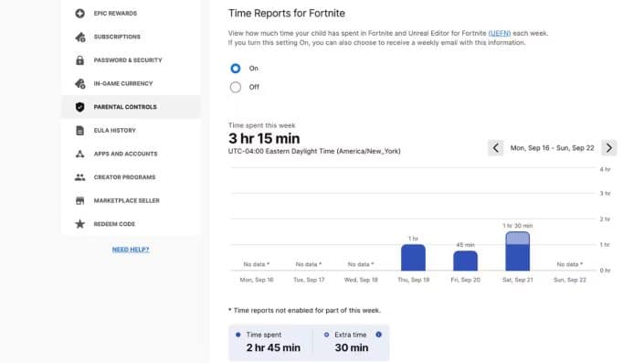Screen dimensions: 644x363
Task: Click the Subscriptions sidebar icon
Action: tap(80, 37)
